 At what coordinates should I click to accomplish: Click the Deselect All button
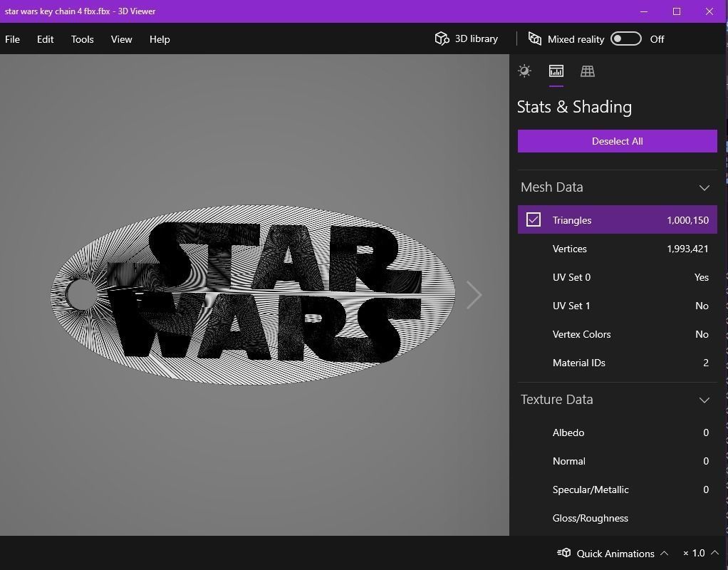[617, 141]
